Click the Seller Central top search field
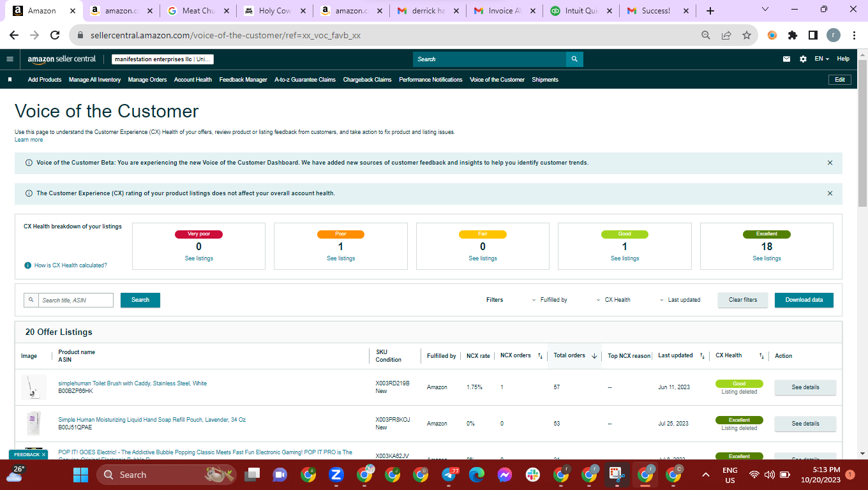 [x=490, y=59]
